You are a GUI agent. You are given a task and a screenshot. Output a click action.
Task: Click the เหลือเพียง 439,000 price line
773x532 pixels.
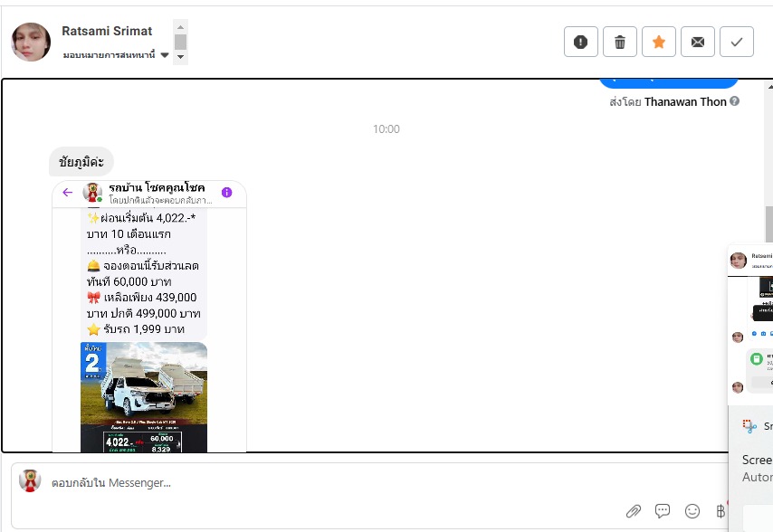[x=141, y=298]
